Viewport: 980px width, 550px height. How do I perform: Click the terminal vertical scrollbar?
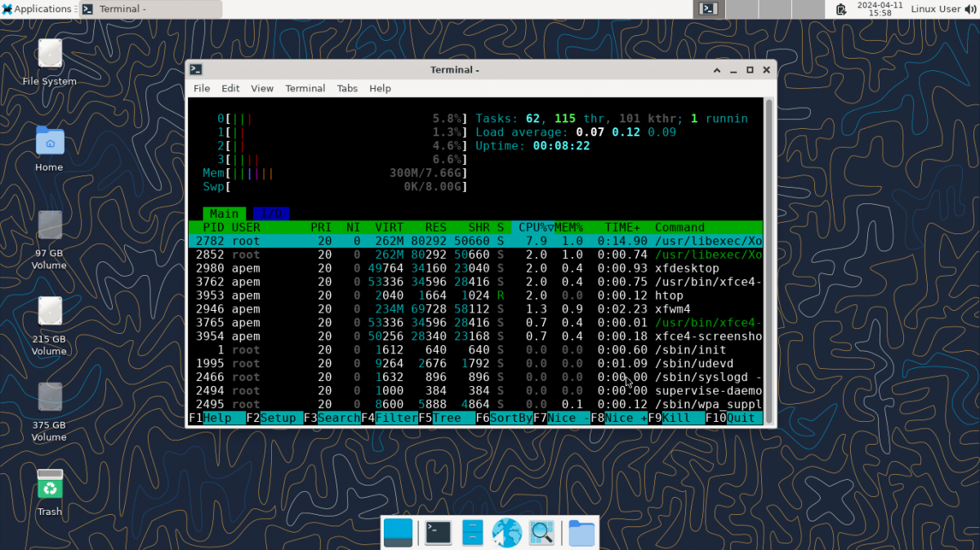768,261
